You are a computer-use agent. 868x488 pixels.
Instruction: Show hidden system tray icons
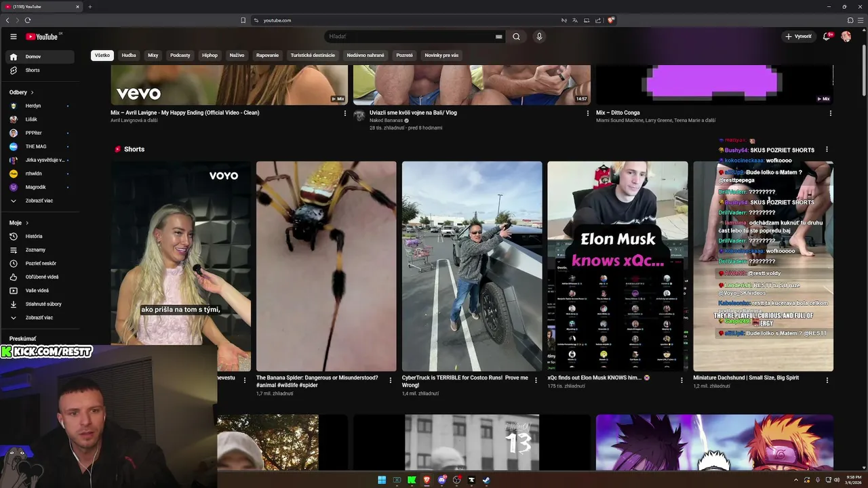[x=796, y=480]
